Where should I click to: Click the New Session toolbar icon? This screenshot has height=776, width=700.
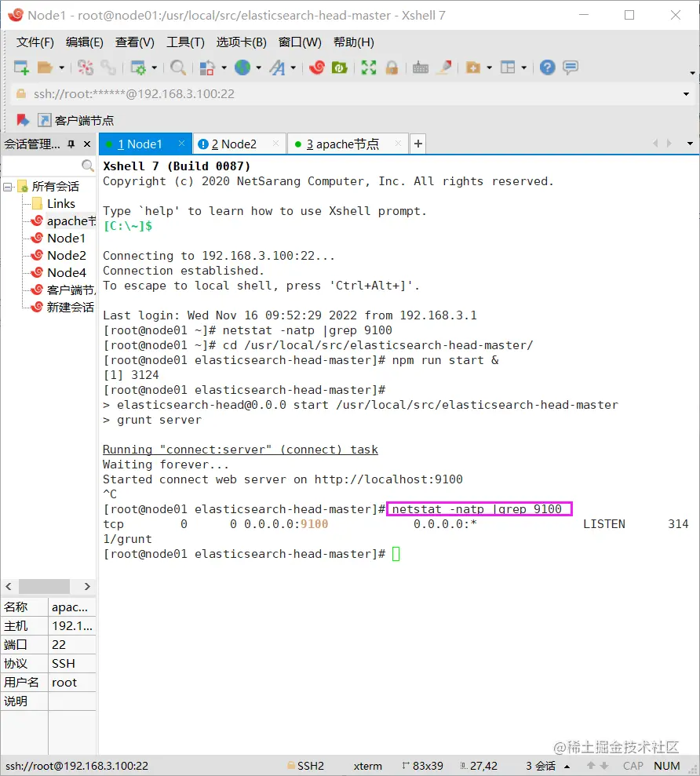pos(21,67)
